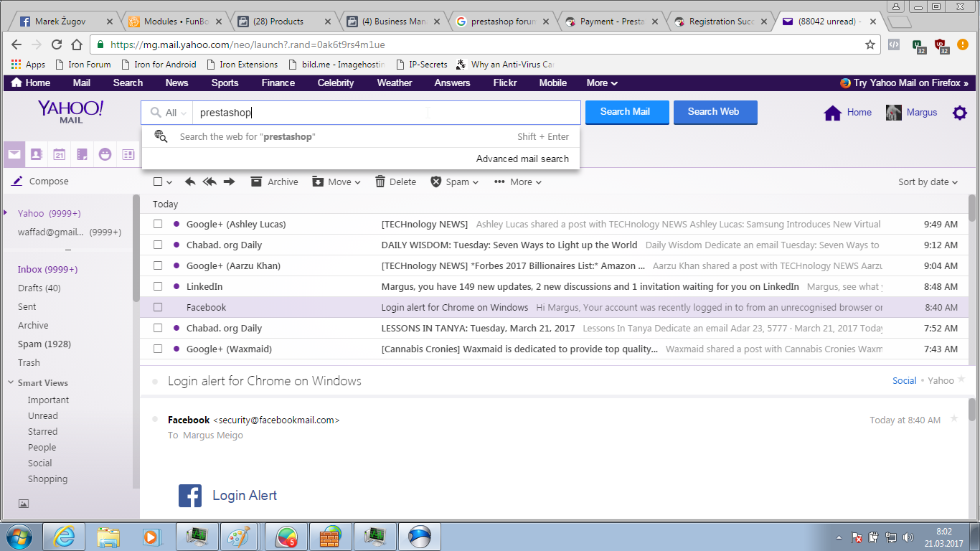Star the Login alert conversation header
This screenshot has width=980, height=551.
(962, 380)
